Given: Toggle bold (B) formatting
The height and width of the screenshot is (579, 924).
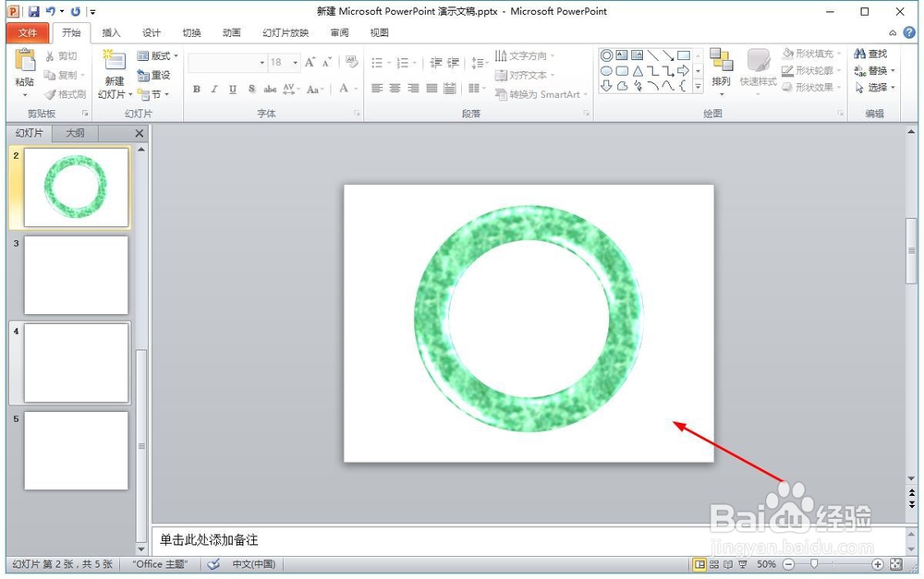Looking at the screenshot, I should click(196, 90).
